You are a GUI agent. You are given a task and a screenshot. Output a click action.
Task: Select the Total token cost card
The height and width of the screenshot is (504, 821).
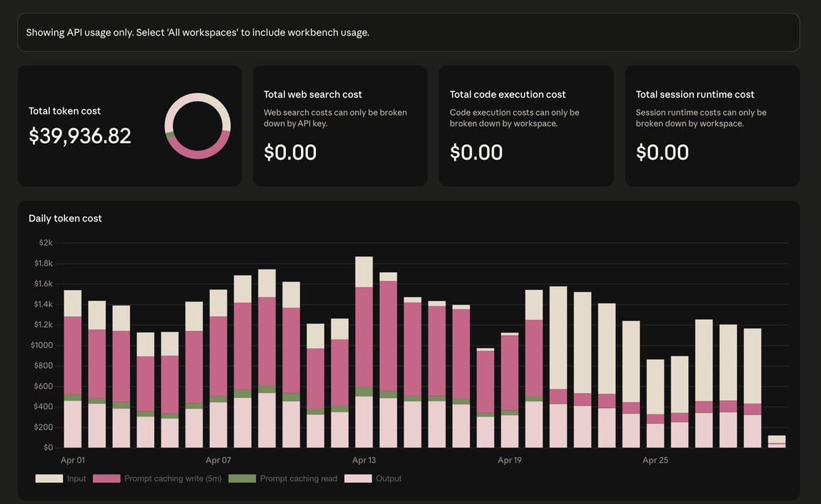[130, 126]
